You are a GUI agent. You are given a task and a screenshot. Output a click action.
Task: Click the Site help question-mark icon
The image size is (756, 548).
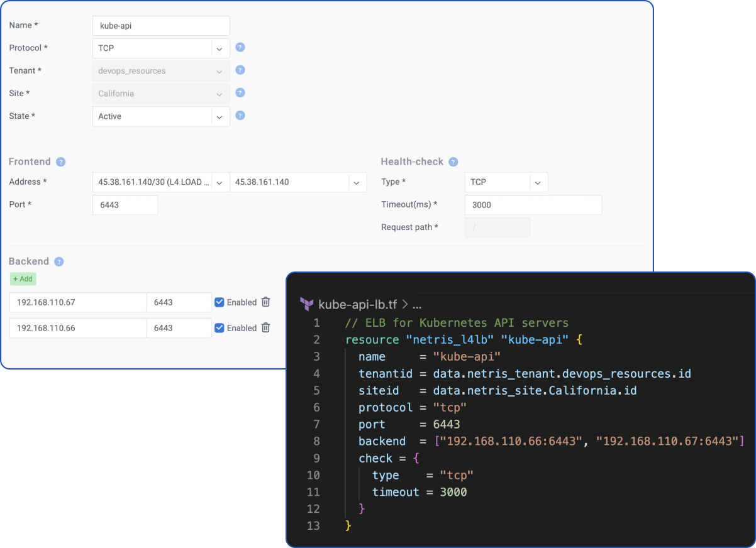coord(240,92)
